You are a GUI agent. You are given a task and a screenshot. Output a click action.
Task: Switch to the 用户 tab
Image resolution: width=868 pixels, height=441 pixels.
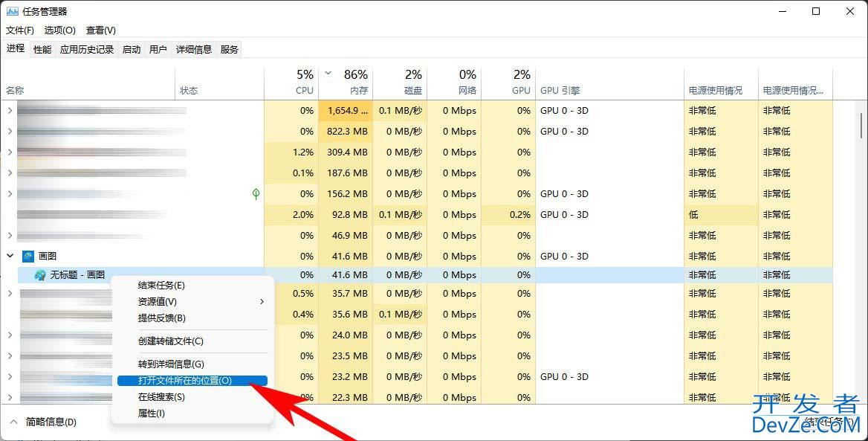point(158,49)
